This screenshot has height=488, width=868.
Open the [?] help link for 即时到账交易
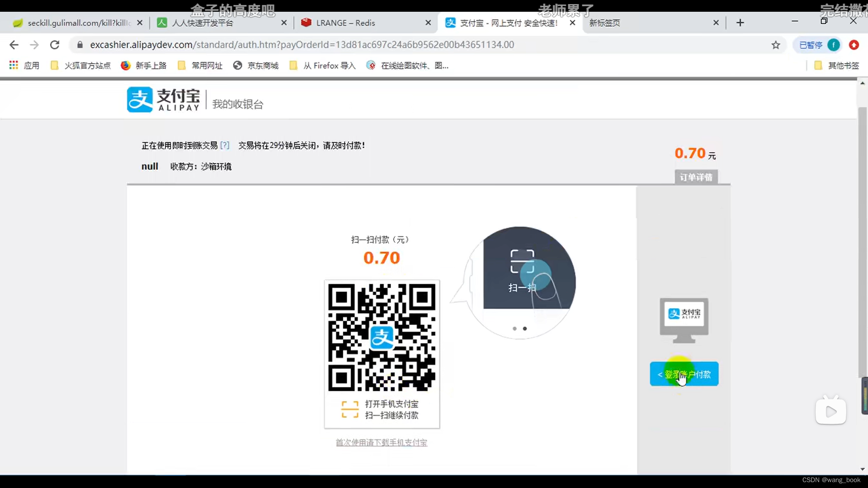(225, 145)
